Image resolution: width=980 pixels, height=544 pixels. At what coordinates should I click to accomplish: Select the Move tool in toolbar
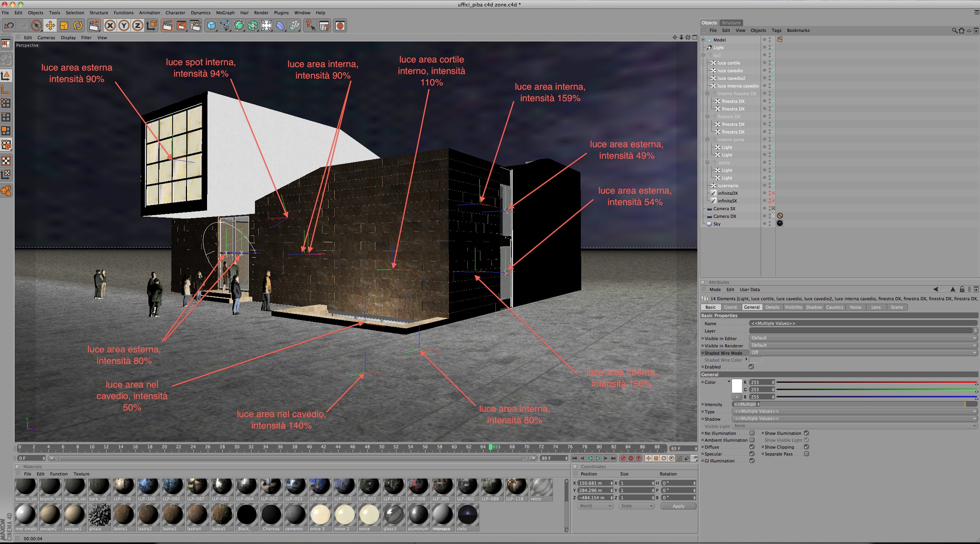[50, 26]
